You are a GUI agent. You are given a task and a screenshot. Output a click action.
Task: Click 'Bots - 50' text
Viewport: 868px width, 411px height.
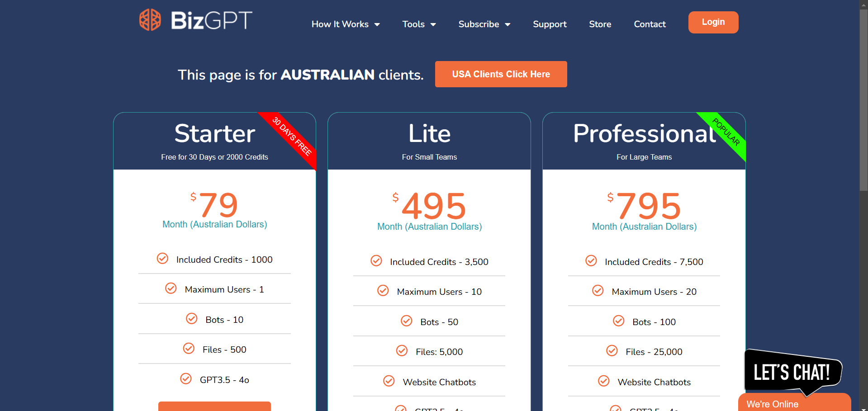point(439,322)
